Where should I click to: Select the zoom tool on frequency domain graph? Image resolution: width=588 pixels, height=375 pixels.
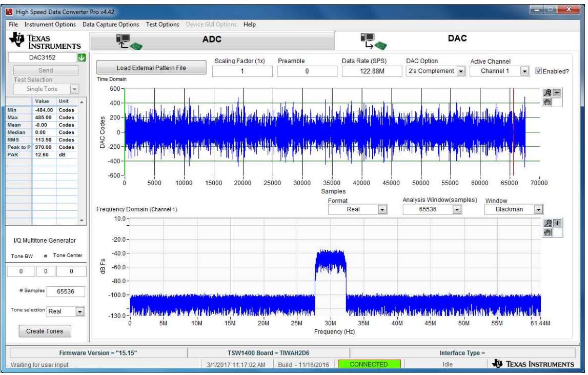coord(548,223)
